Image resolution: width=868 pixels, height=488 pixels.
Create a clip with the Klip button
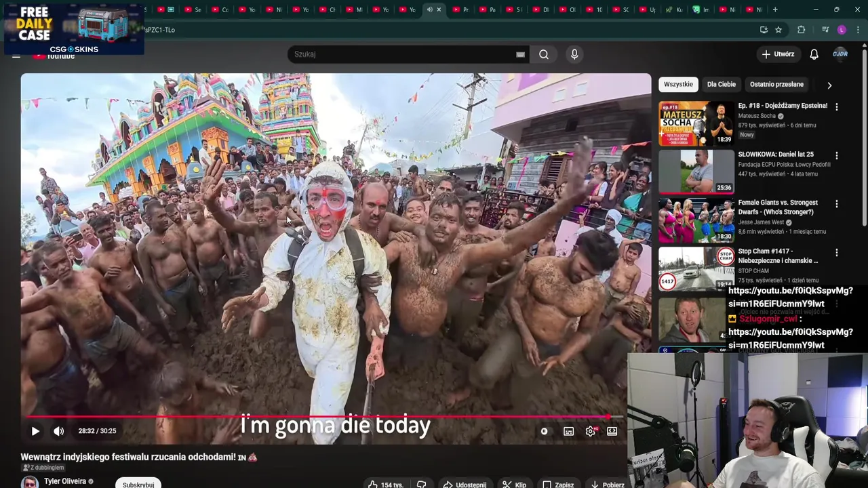click(514, 485)
